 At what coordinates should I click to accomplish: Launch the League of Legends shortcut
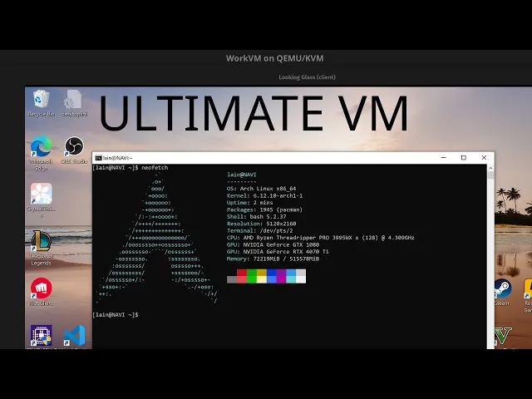[x=41, y=248]
